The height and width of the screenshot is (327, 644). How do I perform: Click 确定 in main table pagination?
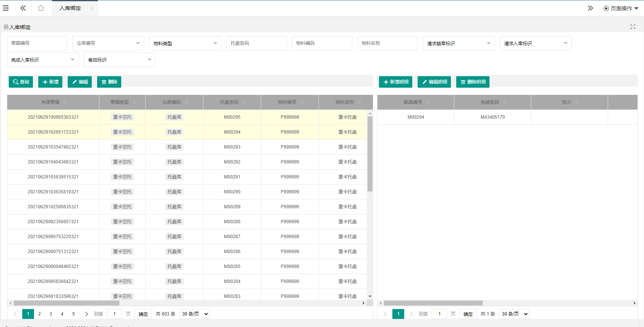[x=143, y=314]
